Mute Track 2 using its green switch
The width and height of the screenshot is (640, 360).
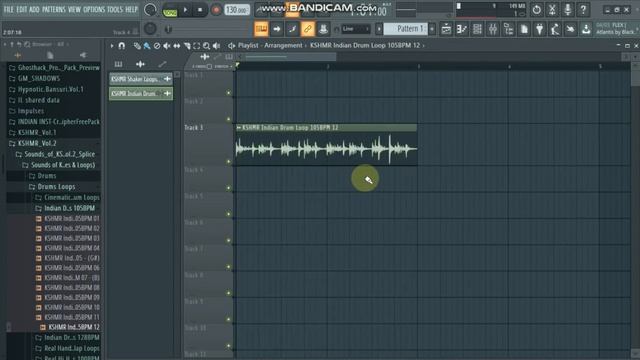point(229,119)
